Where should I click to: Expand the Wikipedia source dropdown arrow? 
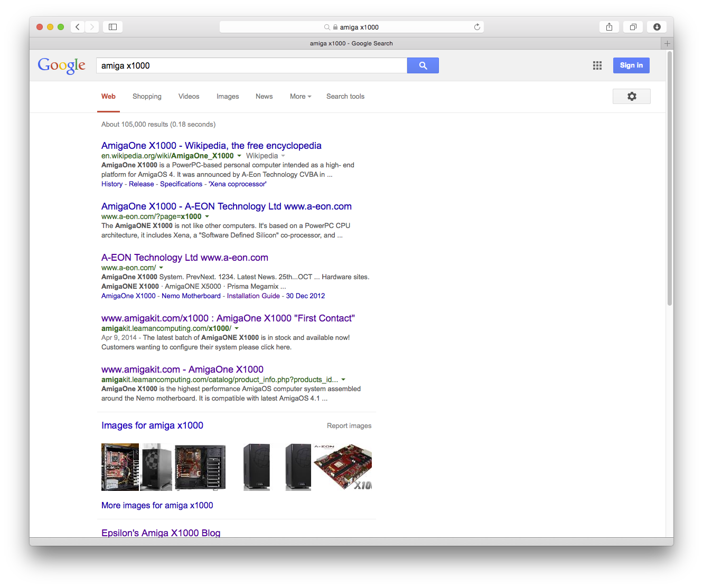tap(283, 156)
